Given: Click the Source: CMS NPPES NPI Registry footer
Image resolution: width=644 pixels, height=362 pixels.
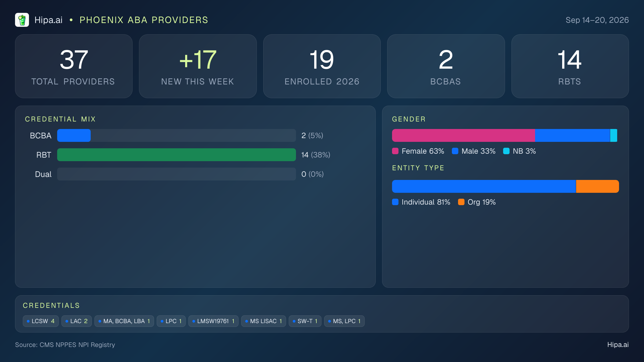Looking at the screenshot, I should (x=65, y=345).
